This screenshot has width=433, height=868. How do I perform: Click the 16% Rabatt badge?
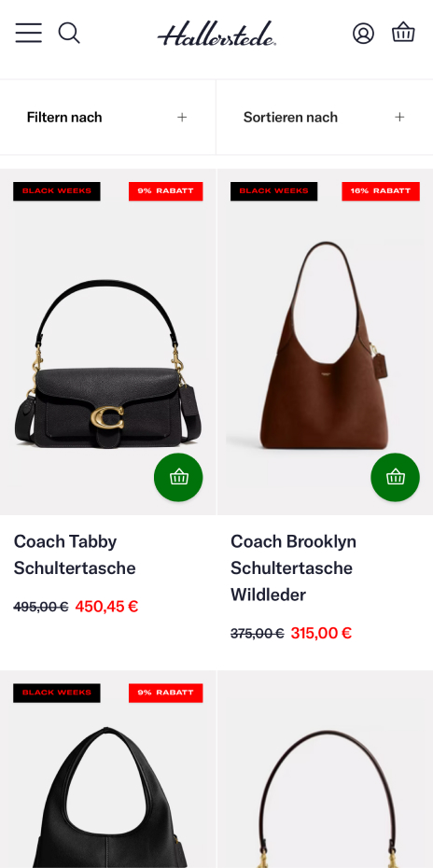381,191
